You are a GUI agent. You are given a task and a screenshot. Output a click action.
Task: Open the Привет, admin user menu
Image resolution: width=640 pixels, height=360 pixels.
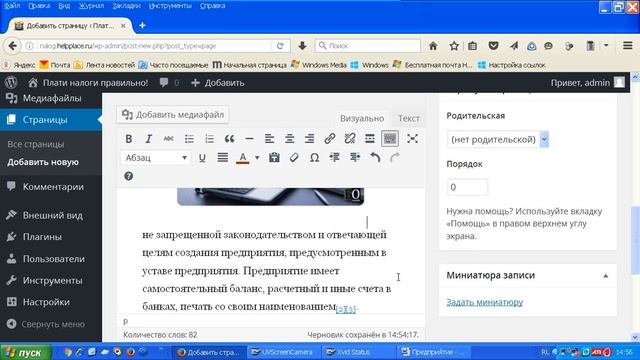pyautogui.click(x=588, y=83)
